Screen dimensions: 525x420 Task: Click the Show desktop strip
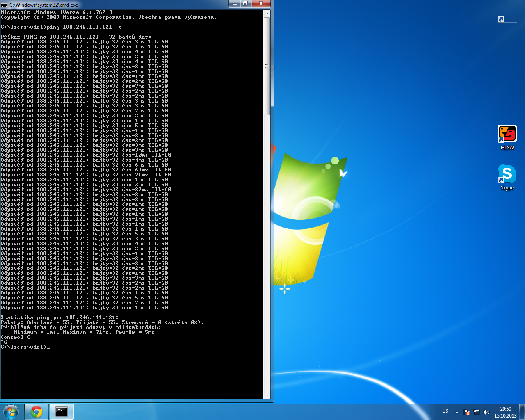coord(522,412)
